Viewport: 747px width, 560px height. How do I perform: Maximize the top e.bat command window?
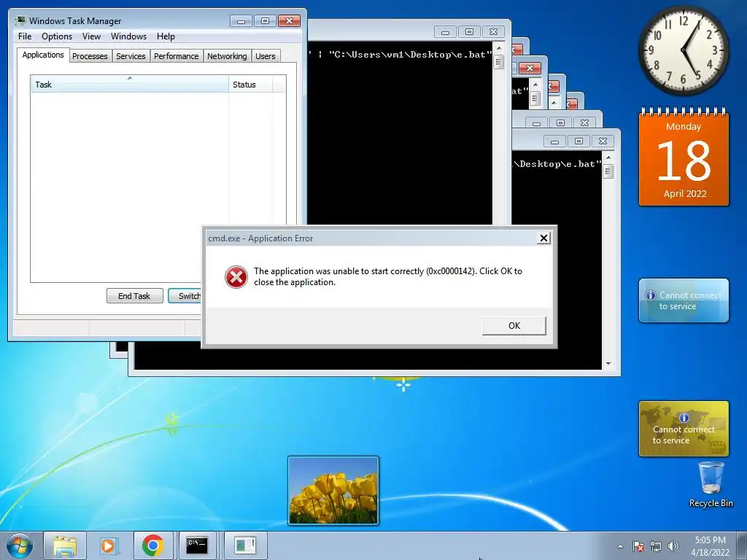(x=469, y=32)
